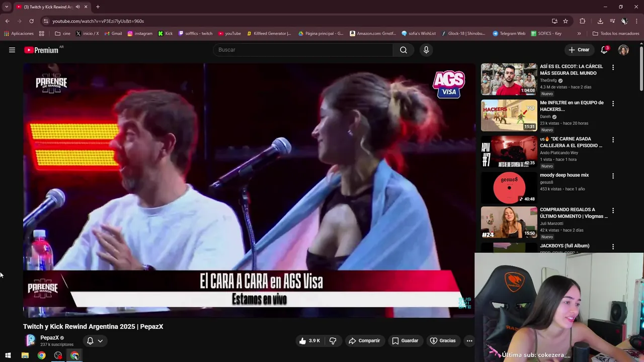
Task: Open Windows Start menu
Action: click(8, 355)
